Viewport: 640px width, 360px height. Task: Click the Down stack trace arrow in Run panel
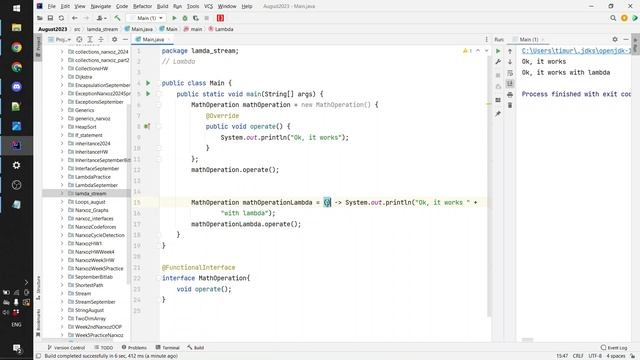click(x=510, y=62)
